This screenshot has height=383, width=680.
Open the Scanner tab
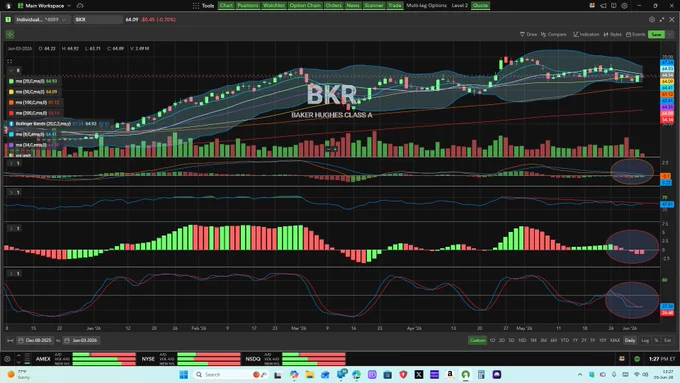coord(374,6)
